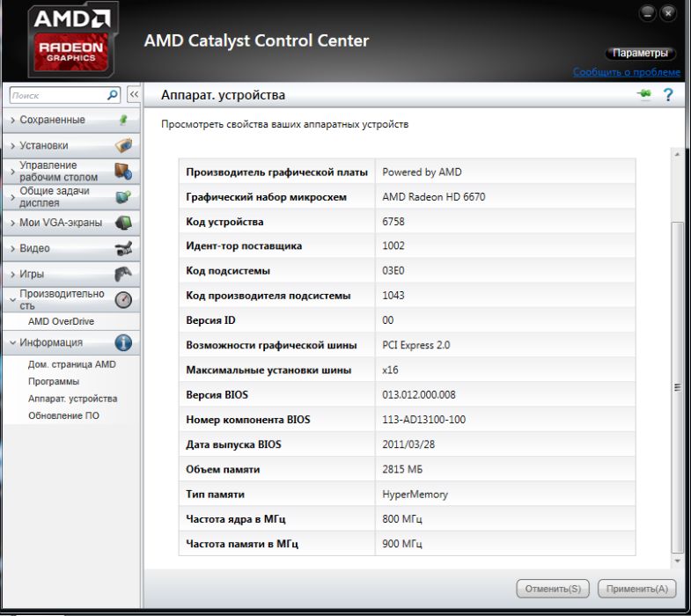Click the Powered by AMD value
Viewport: 691px width, 616px height.
pos(422,172)
